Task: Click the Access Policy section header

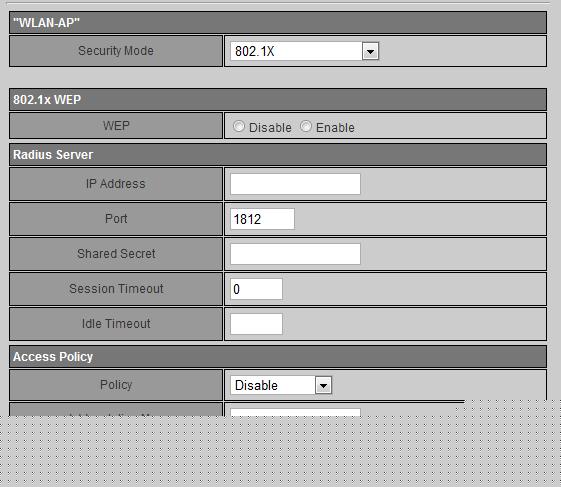Action: 278,357
